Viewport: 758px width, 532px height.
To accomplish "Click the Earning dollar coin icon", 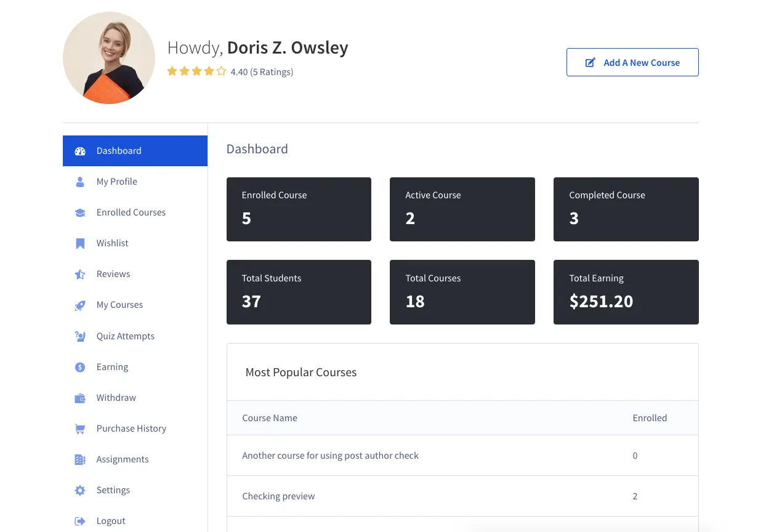I will point(80,367).
